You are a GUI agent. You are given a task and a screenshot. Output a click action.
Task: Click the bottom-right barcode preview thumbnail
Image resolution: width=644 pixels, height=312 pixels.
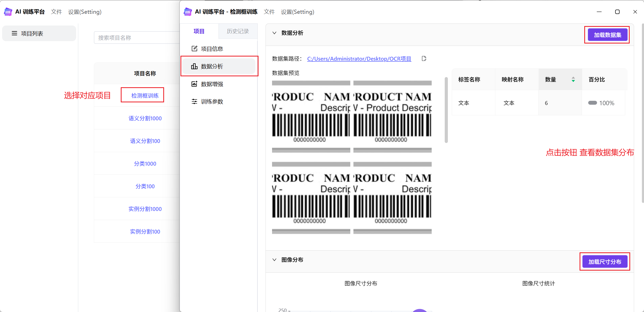point(392,198)
